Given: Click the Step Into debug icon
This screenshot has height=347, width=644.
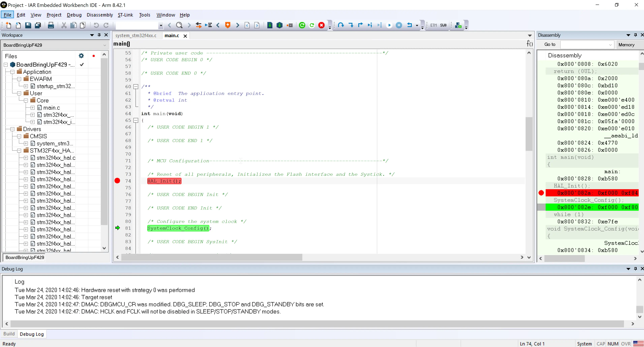Looking at the screenshot, I should [x=350, y=25].
